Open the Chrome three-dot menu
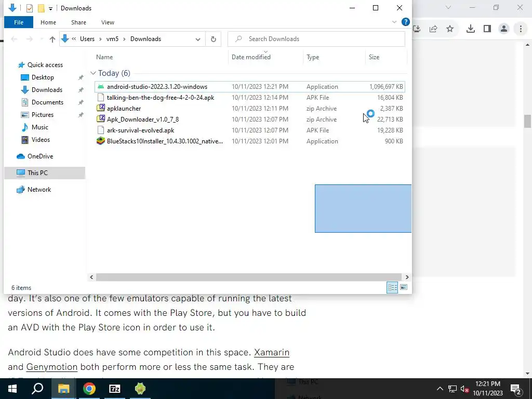Screen dimensions: 532x399 point(521,29)
